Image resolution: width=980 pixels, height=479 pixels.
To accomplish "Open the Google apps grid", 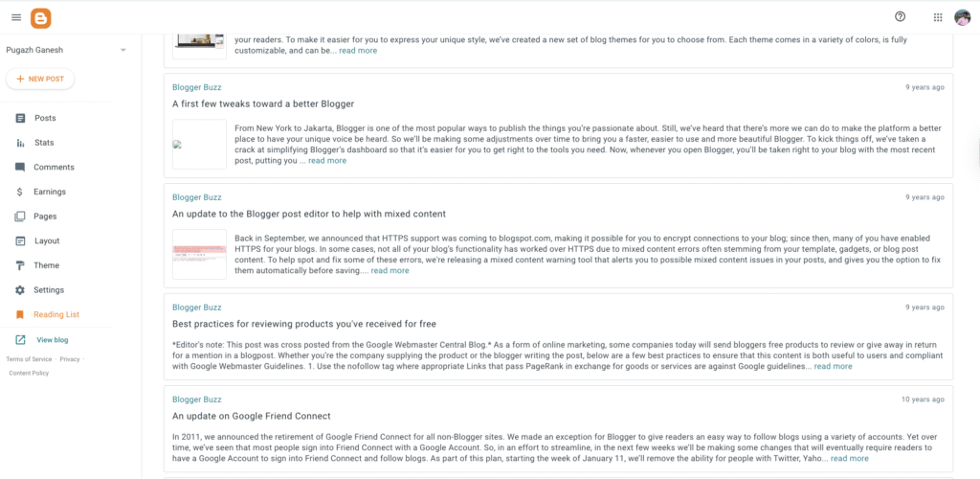I will click(937, 17).
